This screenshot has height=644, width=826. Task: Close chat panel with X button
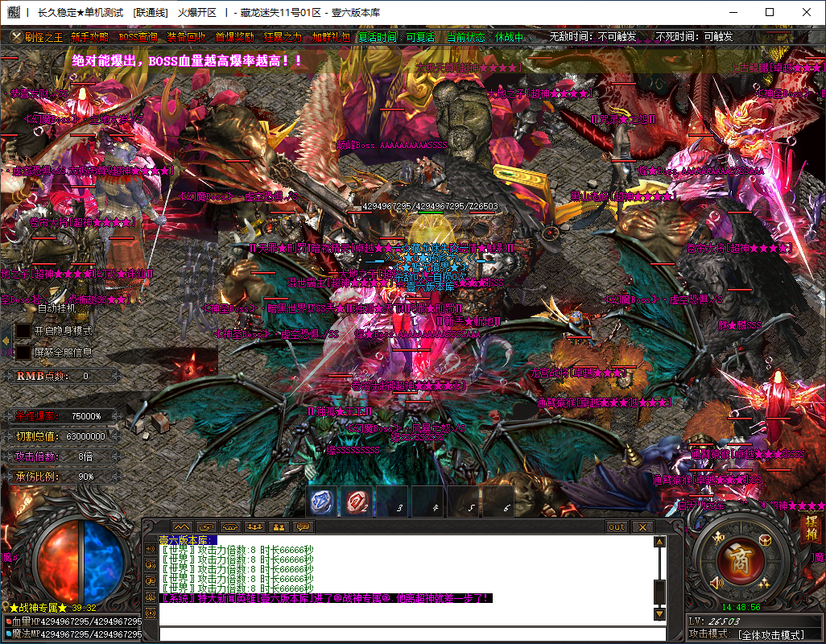tap(642, 526)
